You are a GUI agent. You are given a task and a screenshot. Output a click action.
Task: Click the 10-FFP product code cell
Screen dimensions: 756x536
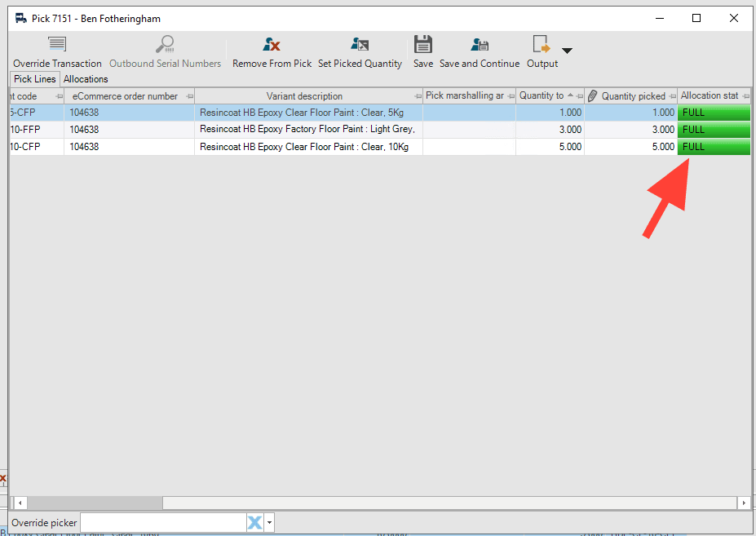(x=37, y=130)
